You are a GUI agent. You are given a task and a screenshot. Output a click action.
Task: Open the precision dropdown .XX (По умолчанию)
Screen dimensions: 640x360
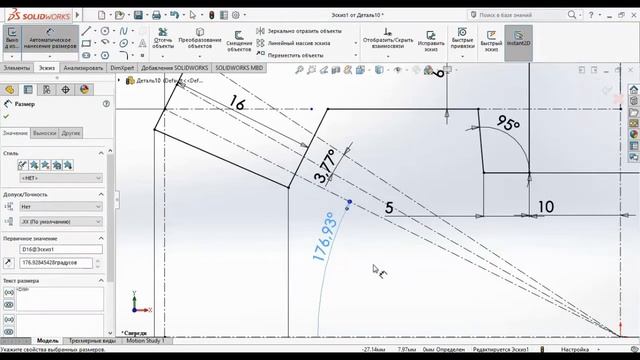pos(61,222)
